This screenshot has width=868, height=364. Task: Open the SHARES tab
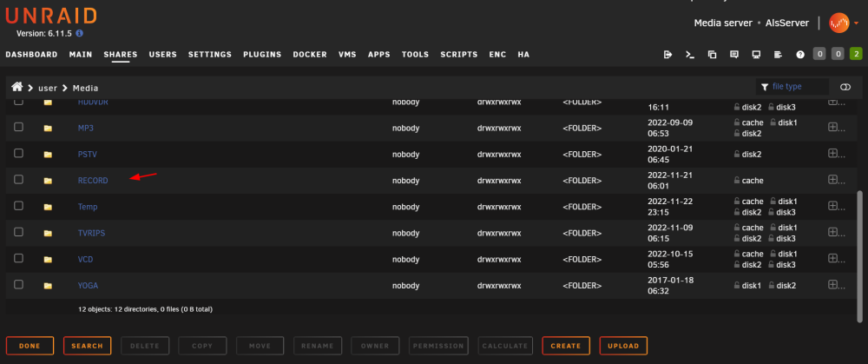(x=120, y=54)
